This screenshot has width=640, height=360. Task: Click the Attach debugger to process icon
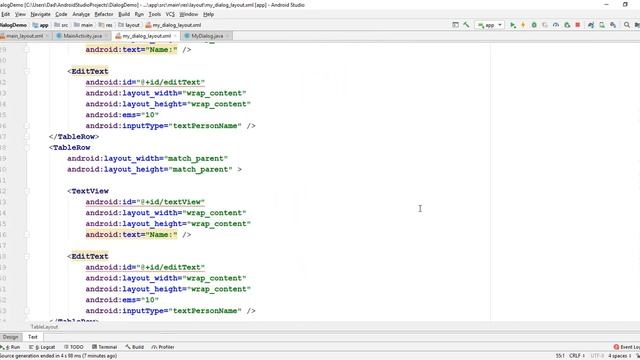tap(567, 25)
